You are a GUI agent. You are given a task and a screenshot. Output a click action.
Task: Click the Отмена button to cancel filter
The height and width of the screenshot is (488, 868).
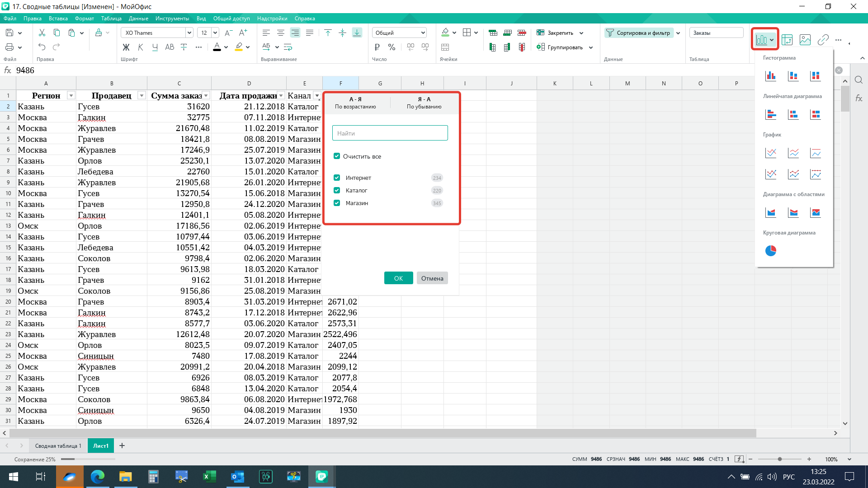(x=432, y=278)
